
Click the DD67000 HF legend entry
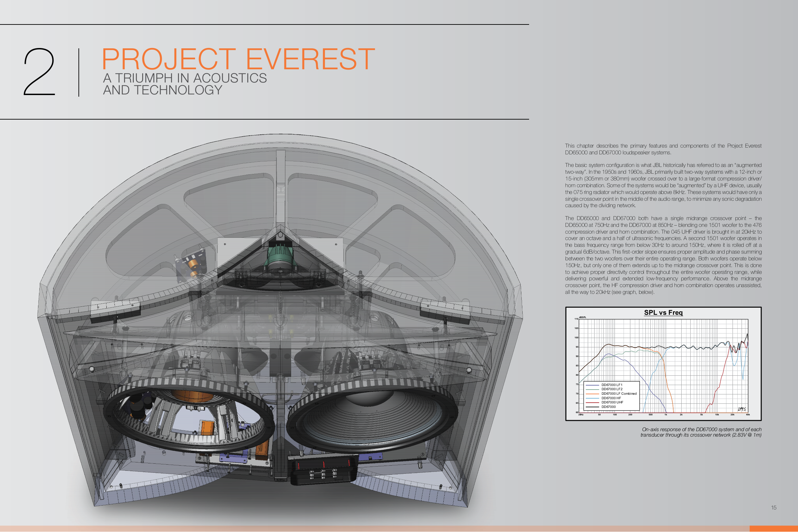click(x=611, y=398)
